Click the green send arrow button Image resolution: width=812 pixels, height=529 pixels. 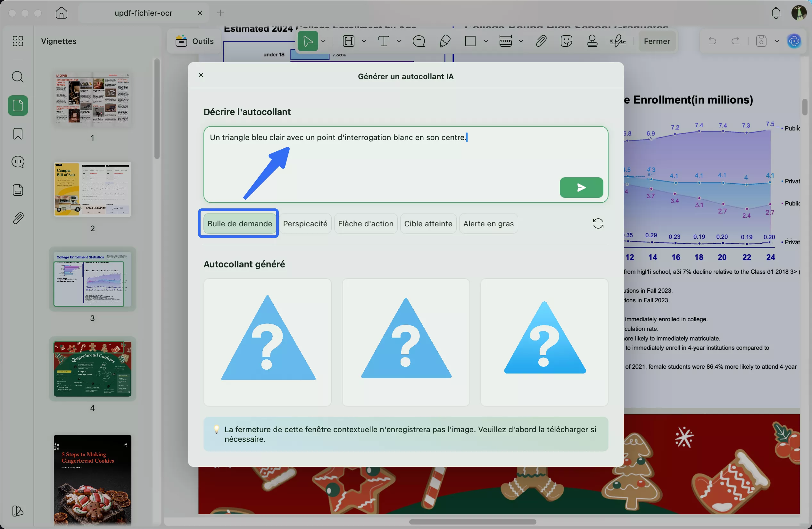(581, 187)
